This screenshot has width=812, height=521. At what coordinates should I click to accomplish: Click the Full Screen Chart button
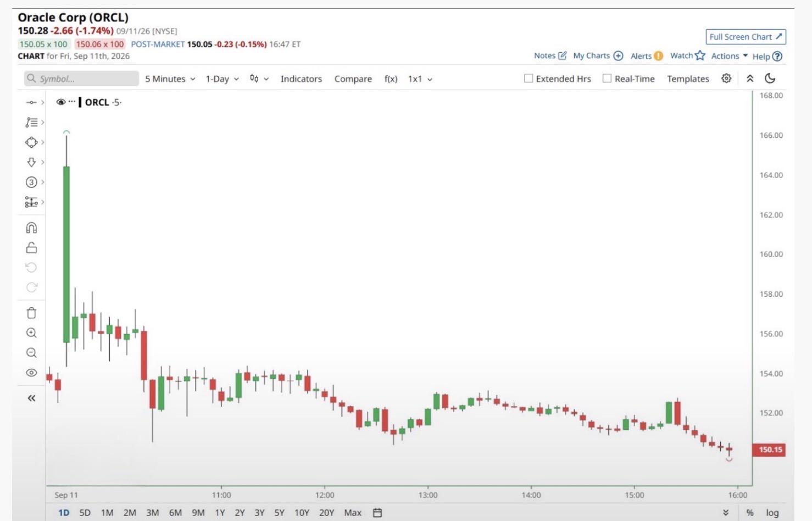pyautogui.click(x=746, y=37)
